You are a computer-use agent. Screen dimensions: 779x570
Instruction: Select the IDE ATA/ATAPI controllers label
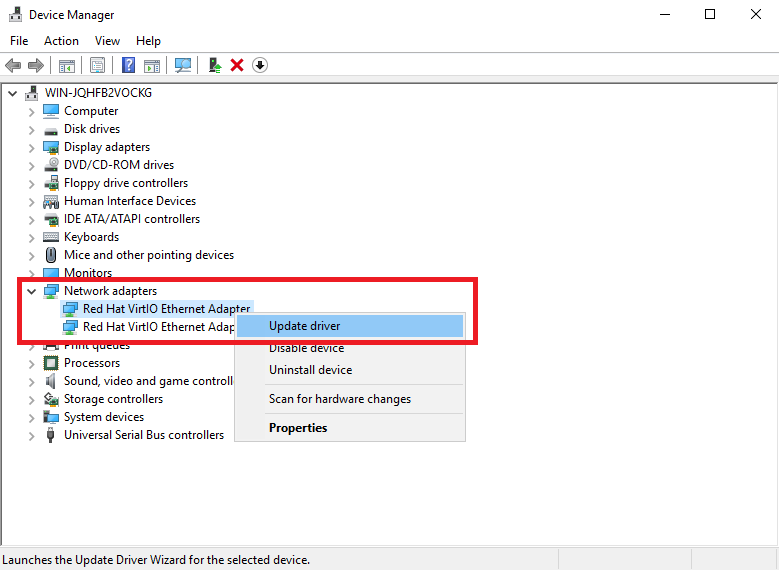(x=132, y=219)
